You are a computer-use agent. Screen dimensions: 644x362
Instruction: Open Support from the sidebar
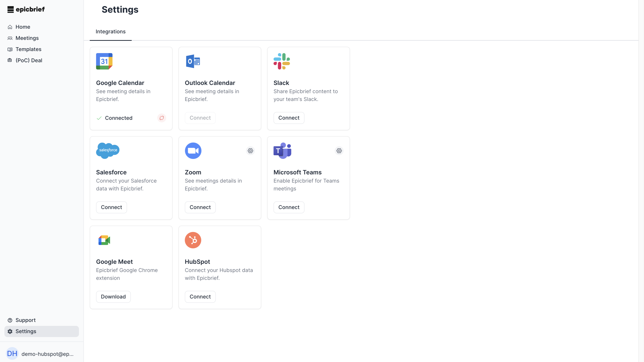(26, 320)
